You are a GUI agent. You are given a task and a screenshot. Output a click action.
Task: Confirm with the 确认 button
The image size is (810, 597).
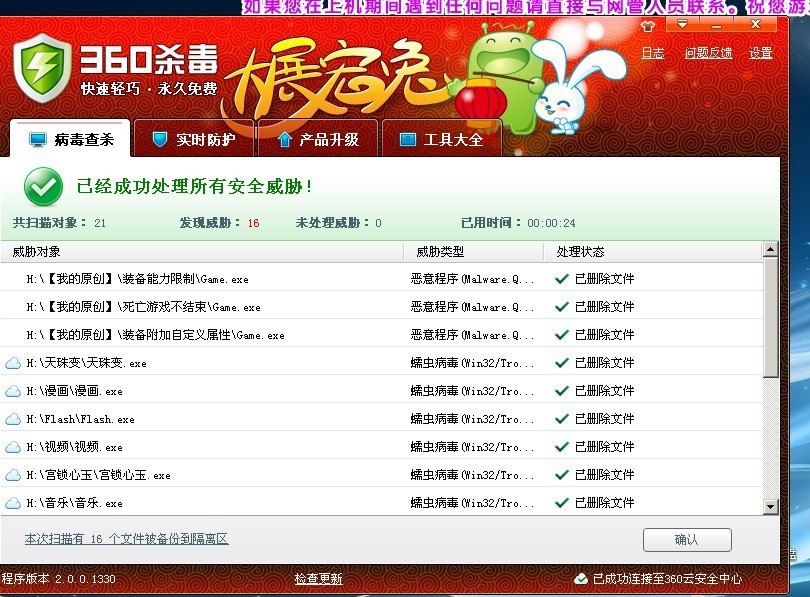[x=687, y=540]
